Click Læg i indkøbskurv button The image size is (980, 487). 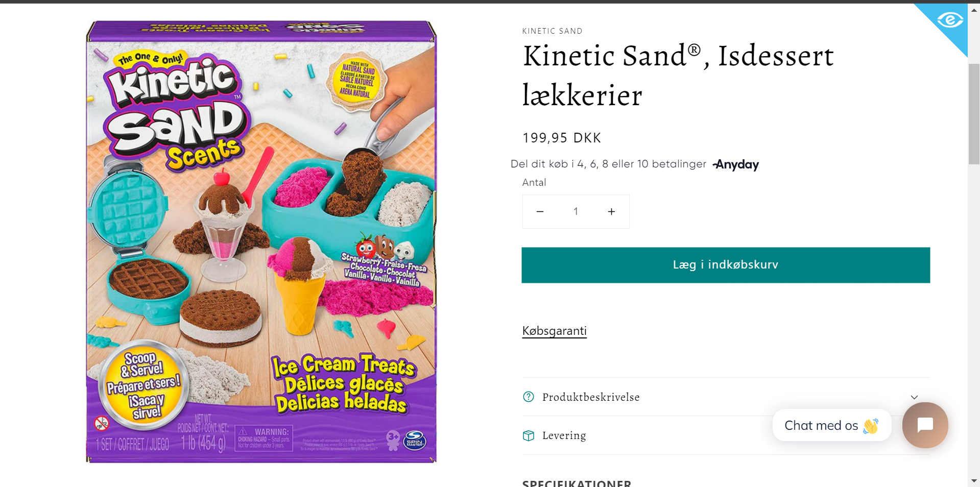click(726, 265)
